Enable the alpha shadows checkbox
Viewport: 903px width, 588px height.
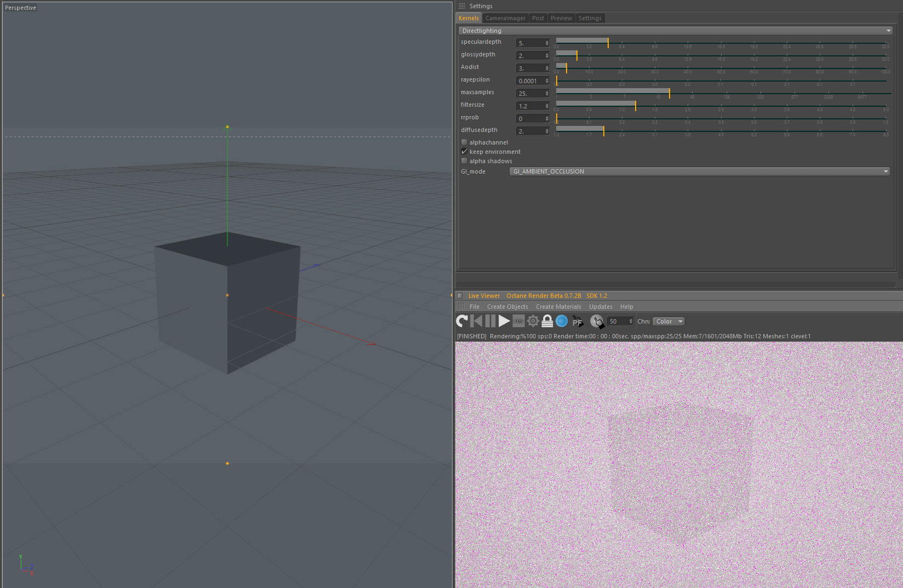coord(464,161)
